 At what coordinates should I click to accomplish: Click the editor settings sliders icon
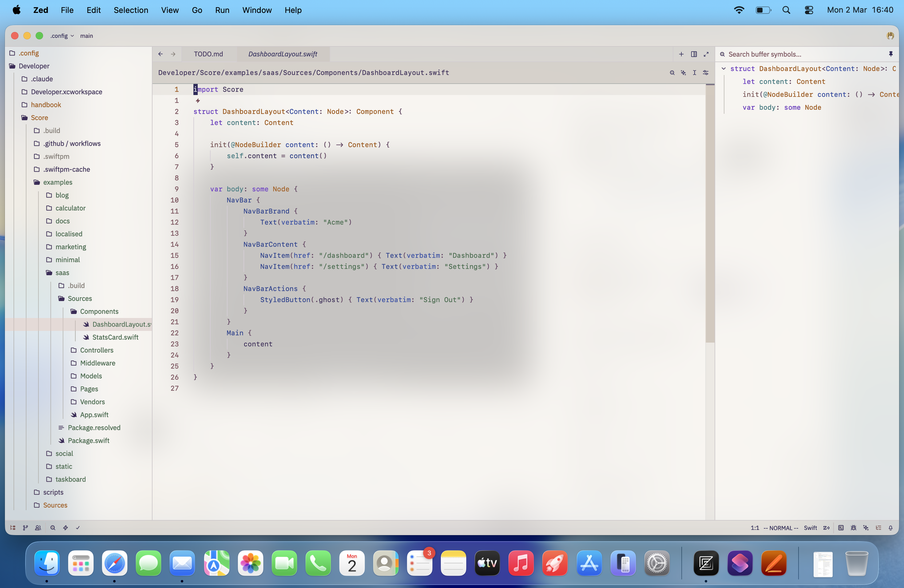(706, 73)
